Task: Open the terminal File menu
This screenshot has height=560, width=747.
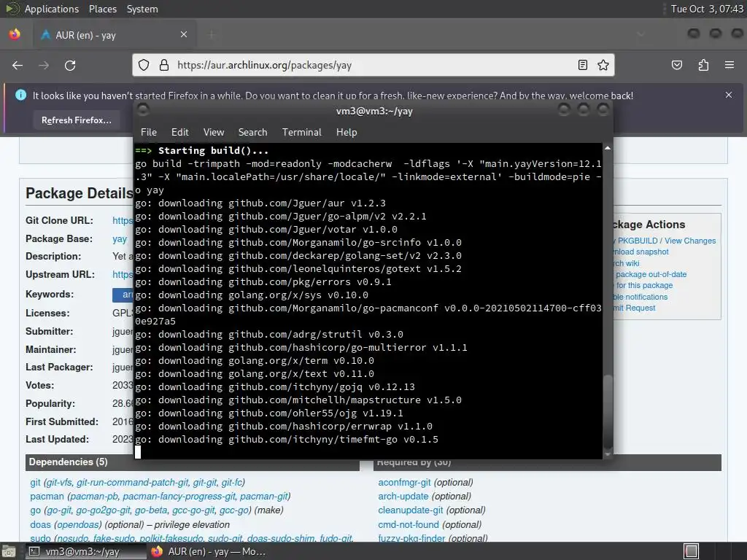Action: (149, 132)
